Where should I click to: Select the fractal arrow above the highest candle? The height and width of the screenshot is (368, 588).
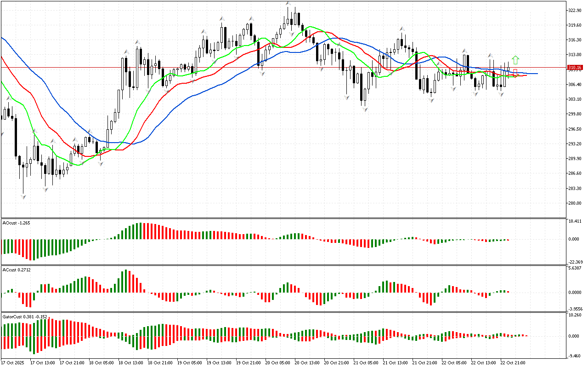pos(288,4)
